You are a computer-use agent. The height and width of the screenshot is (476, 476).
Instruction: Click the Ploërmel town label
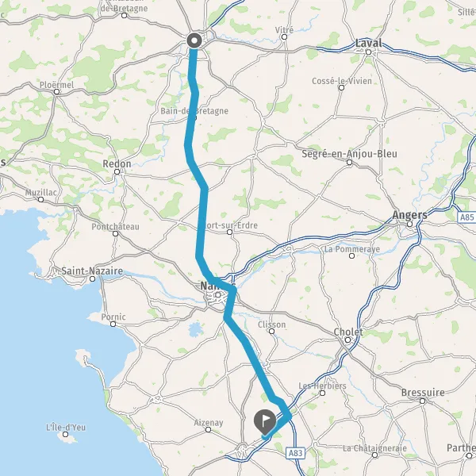pos(57,85)
